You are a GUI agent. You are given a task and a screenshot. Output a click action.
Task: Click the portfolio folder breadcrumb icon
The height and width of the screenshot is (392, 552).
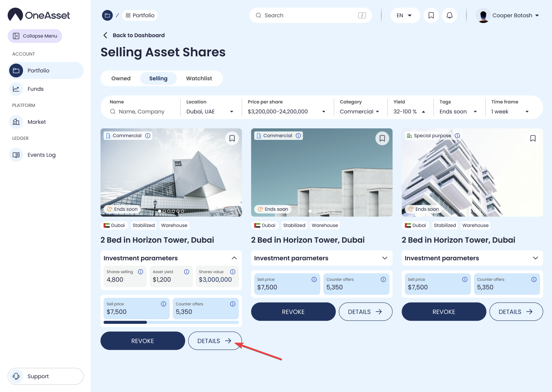pos(107,15)
